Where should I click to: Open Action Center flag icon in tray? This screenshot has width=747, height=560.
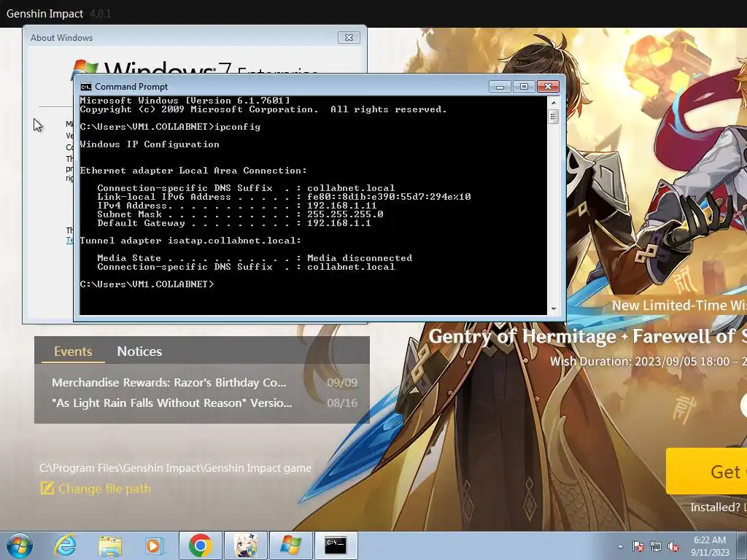pos(638,546)
